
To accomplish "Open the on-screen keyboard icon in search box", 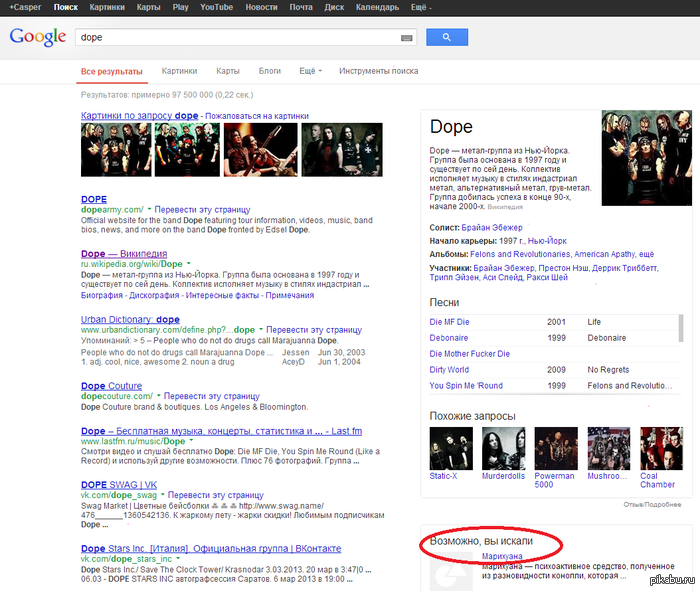I will pos(406,38).
